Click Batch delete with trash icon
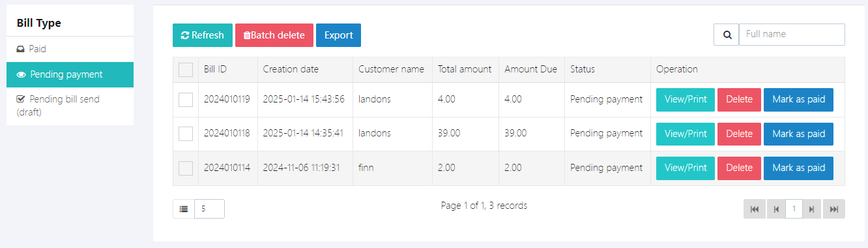 click(x=274, y=35)
